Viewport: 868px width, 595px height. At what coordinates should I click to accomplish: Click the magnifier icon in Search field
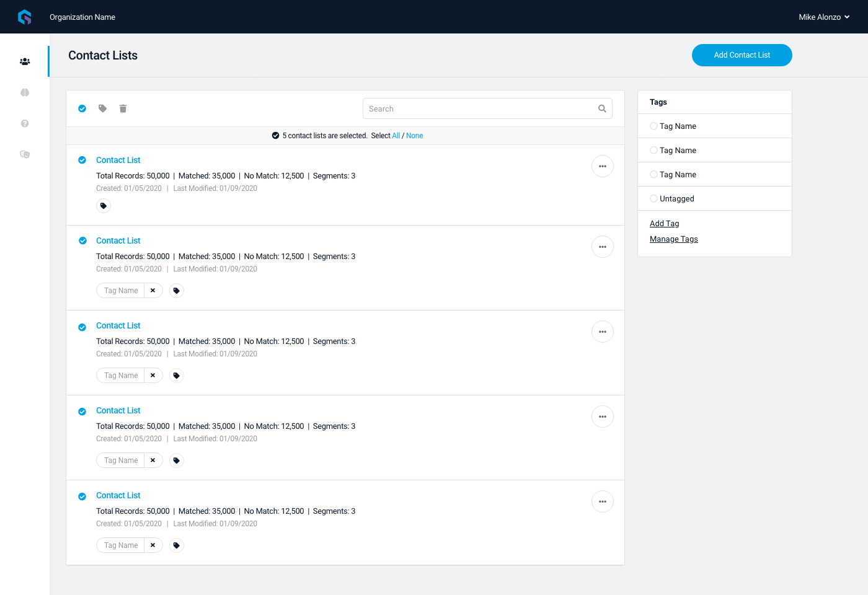(602, 108)
